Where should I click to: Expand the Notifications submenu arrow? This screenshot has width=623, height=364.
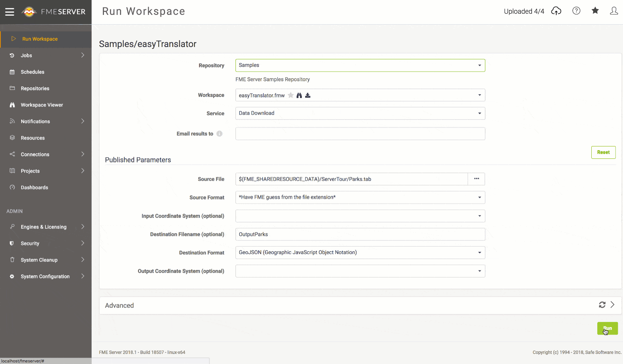pos(83,121)
